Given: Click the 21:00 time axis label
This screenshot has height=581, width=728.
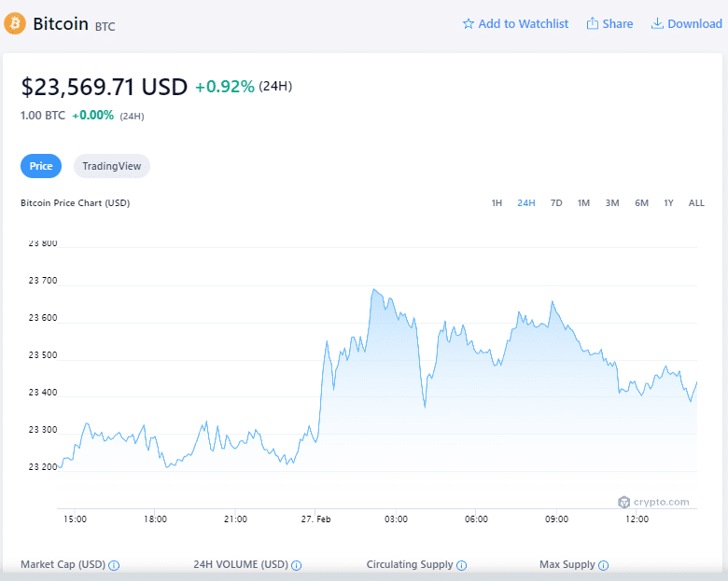Looking at the screenshot, I should [235, 519].
